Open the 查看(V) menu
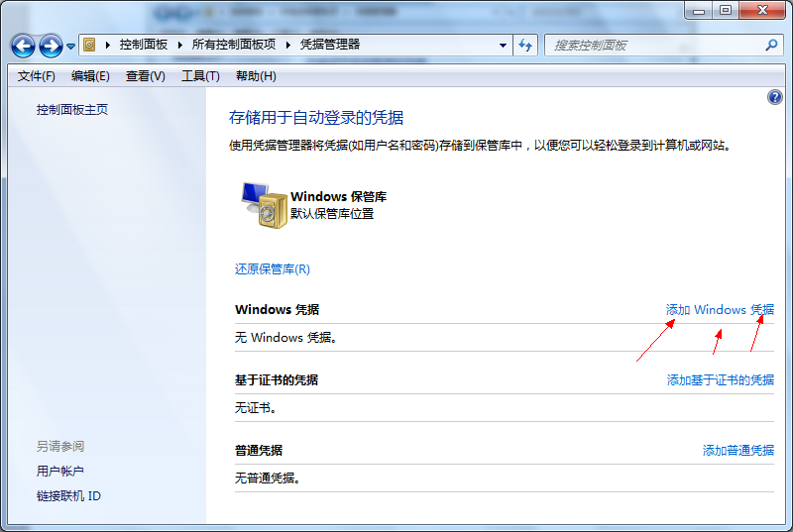793x532 pixels. click(x=146, y=76)
